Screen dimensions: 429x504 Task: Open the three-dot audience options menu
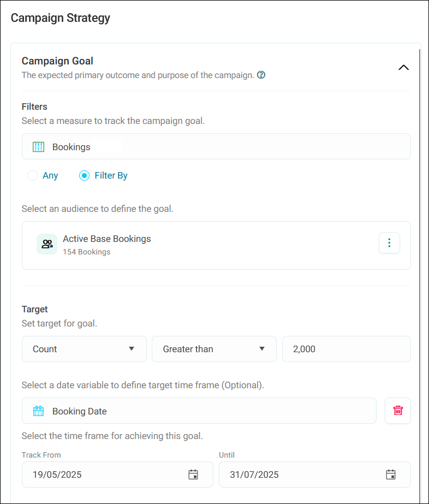pos(389,242)
